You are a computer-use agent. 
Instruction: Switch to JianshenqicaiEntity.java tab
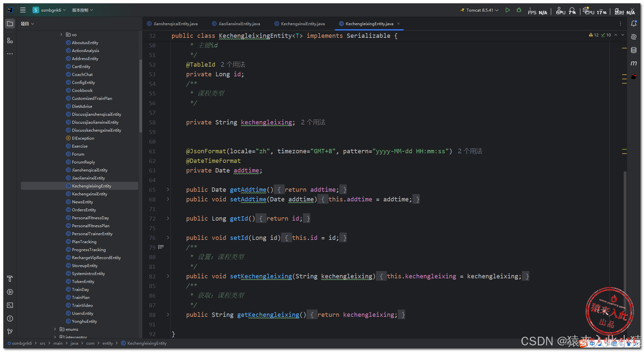(x=172, y=24)
